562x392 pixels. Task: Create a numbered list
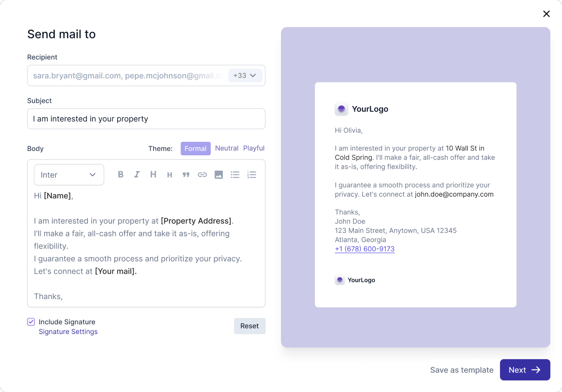coord(252,174)
